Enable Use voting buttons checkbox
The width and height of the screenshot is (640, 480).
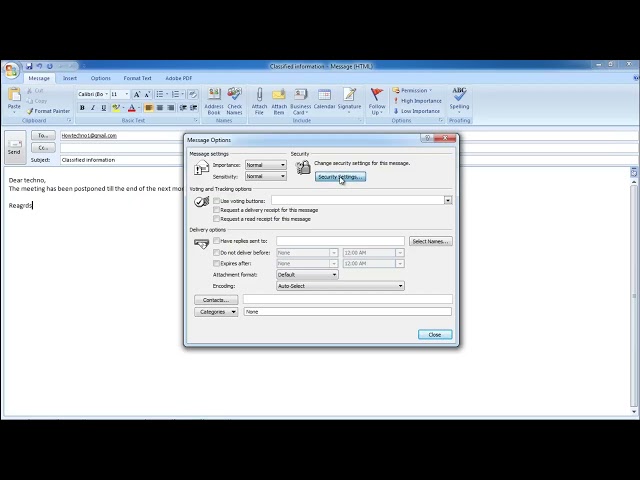point(216,201)
